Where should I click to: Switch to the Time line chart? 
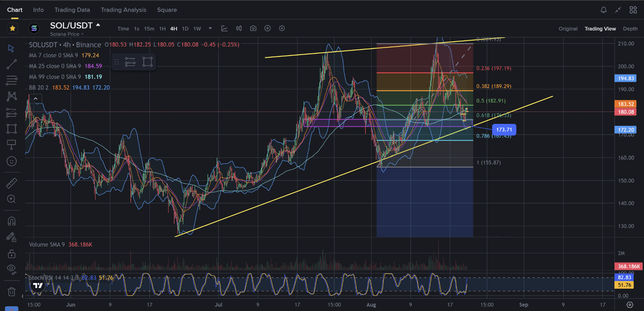point(123,29)
